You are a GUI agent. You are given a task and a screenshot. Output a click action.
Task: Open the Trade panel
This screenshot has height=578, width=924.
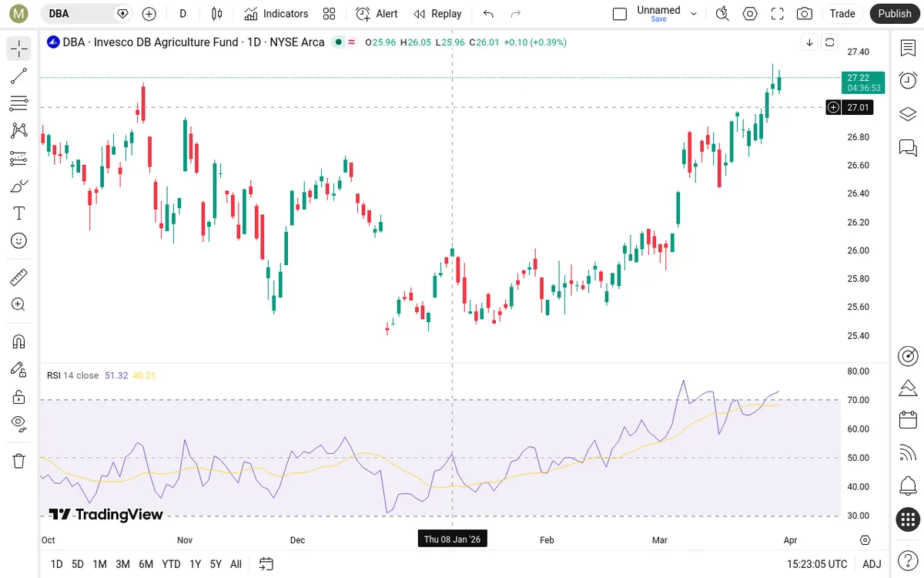tap(842, 14)
